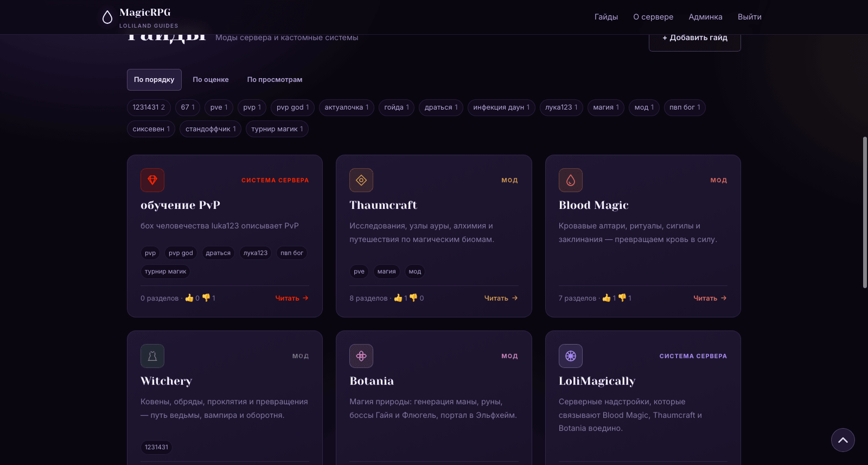Filter by the pvp tag in filter row
This screenshot has width=868, height=465.
pyautogui.click(x=252, y=107)
